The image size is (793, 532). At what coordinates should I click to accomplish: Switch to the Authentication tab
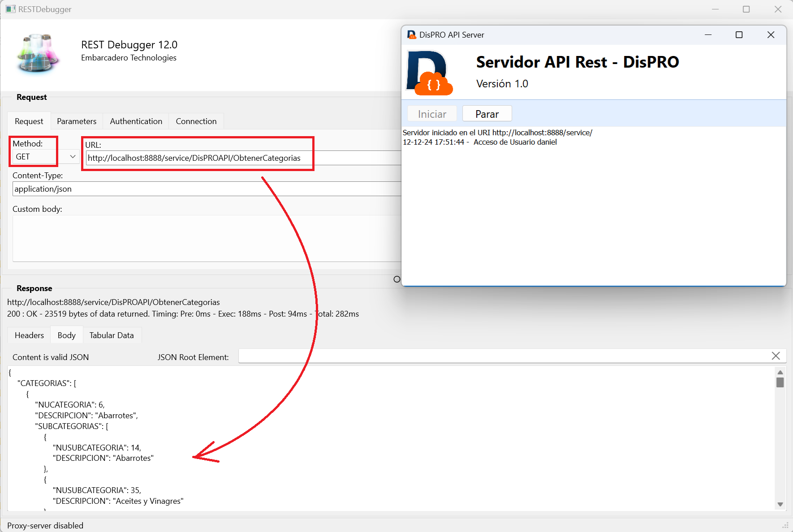pos(136,121)
